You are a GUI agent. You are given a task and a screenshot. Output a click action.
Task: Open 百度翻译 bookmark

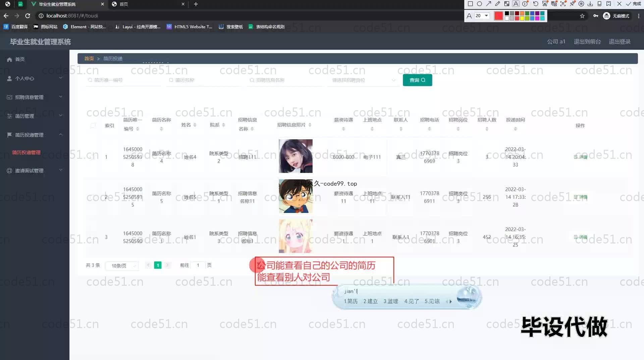(x=16, y=27)
